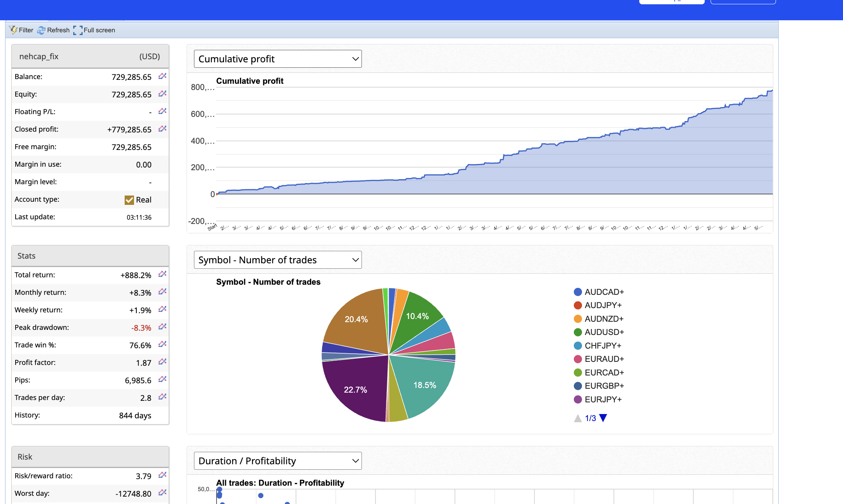Click the chart icon next to Balance
Viewport: 843px width, 504px height.
(162, 76)
